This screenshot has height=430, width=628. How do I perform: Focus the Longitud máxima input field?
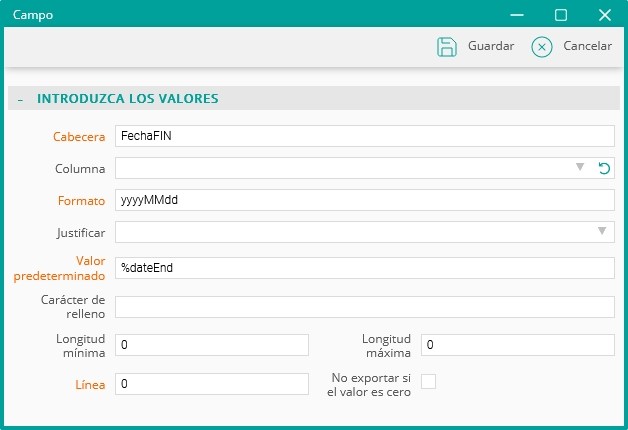tap(517, 345)
